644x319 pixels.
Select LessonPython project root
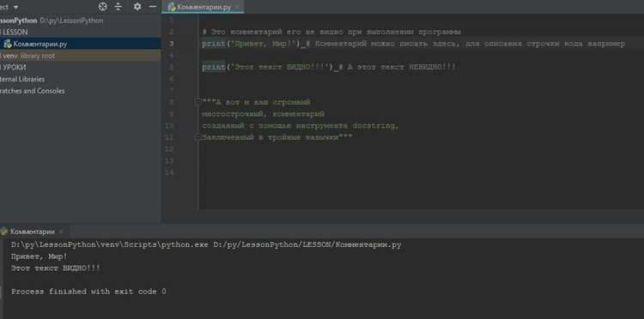coord(52,21)
